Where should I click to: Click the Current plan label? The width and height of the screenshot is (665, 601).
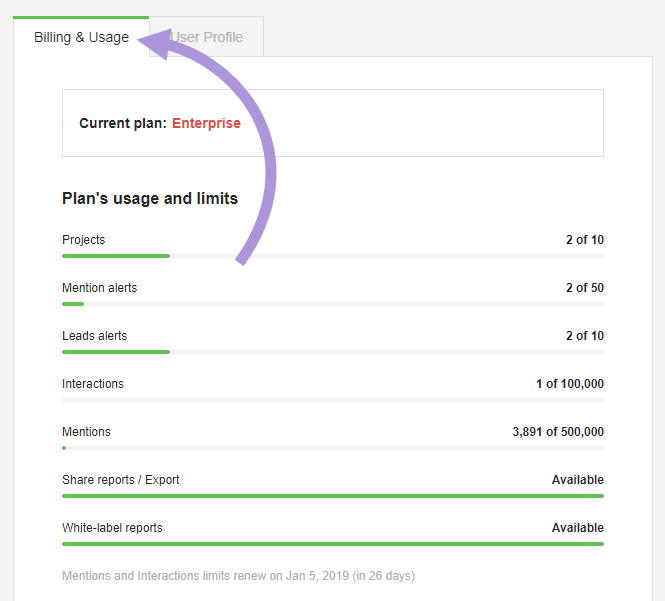(123, 123)
